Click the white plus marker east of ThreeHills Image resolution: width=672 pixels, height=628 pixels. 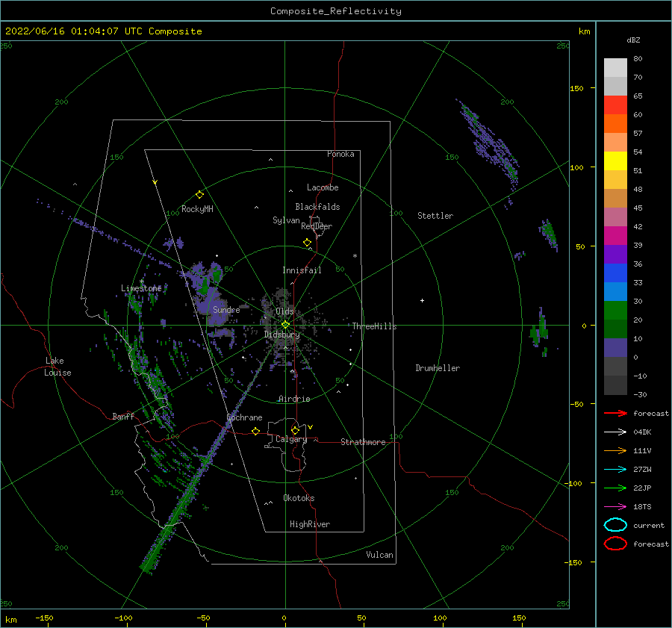[x=422, y=300]
